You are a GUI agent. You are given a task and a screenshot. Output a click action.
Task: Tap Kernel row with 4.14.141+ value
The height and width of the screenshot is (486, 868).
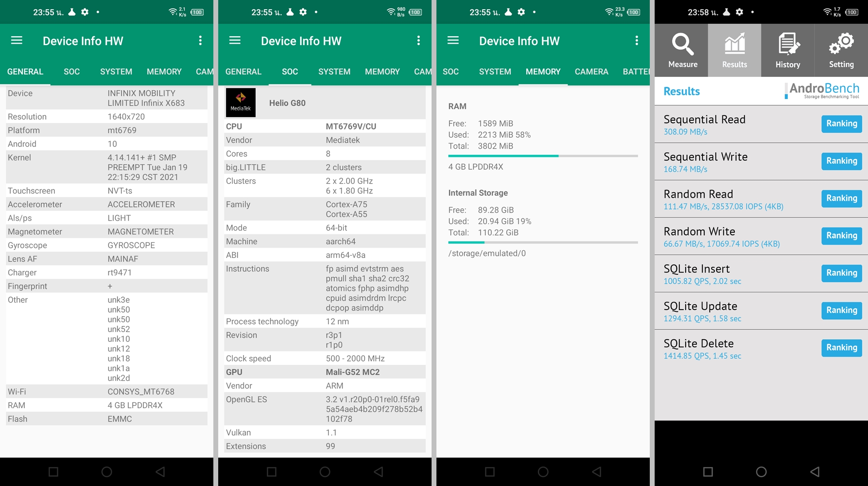[x=107, y=167]
